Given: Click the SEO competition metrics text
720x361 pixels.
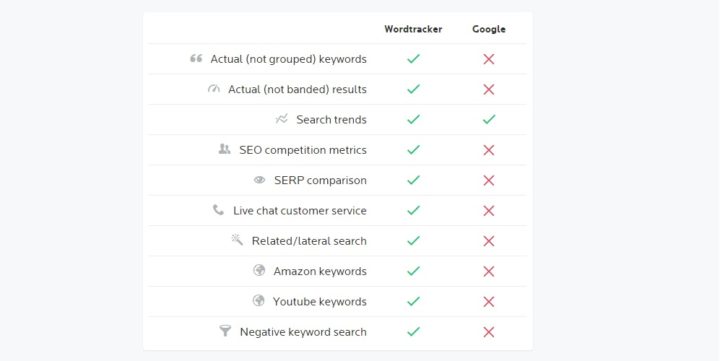Looking at the screenshot, I should [x=303, y=150].
